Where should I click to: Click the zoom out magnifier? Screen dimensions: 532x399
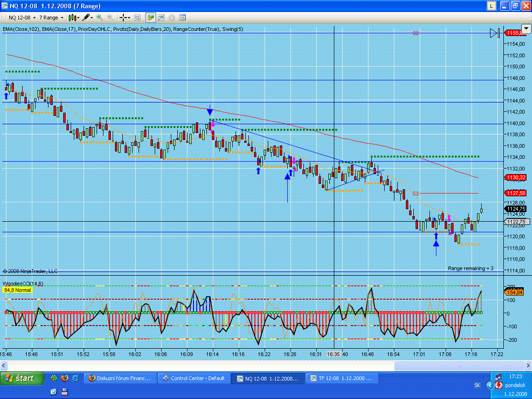point(110,18)
